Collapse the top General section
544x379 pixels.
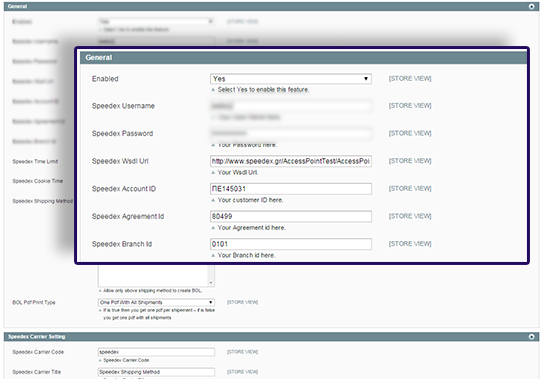coord(532,6)
